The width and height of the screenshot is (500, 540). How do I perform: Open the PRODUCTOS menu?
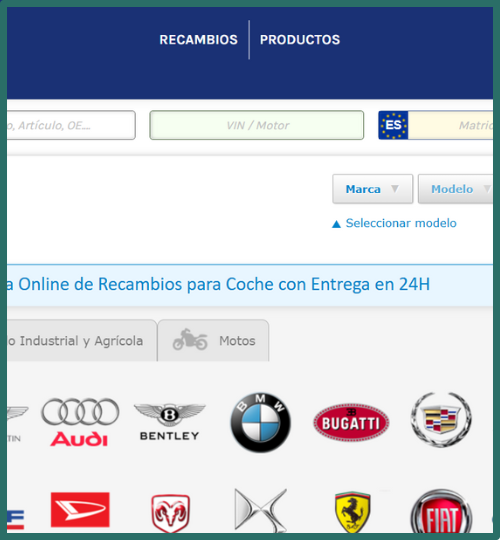point(300,40)
